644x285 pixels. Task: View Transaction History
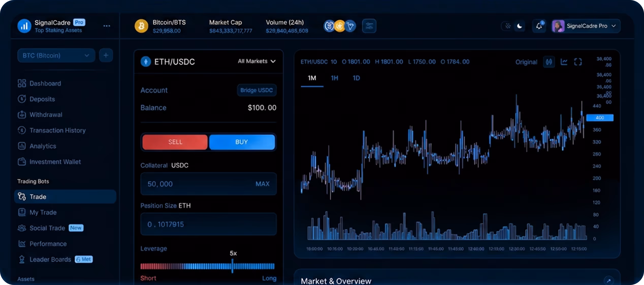[x=52, y=130]
